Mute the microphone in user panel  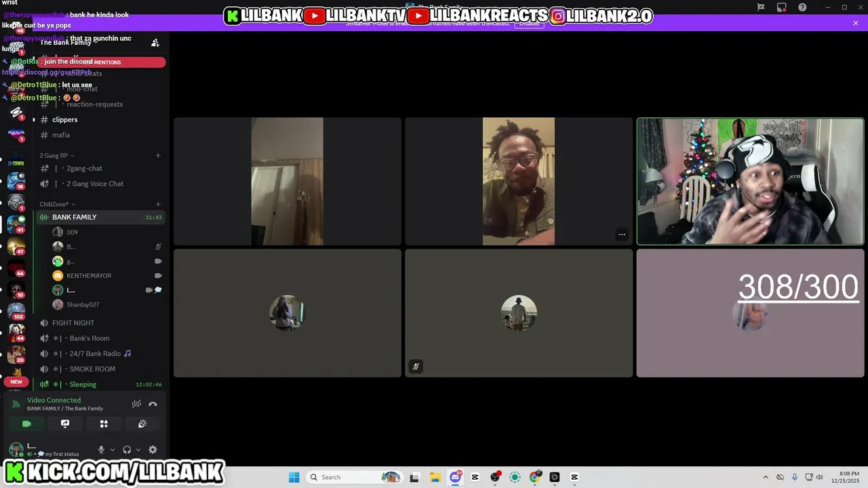click(x=101, y=449)
